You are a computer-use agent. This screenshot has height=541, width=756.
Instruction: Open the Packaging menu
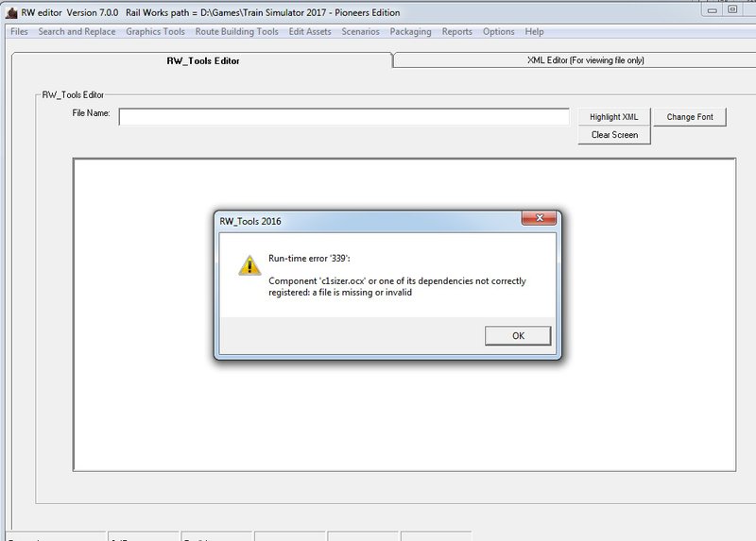click(x=411, y=32)
